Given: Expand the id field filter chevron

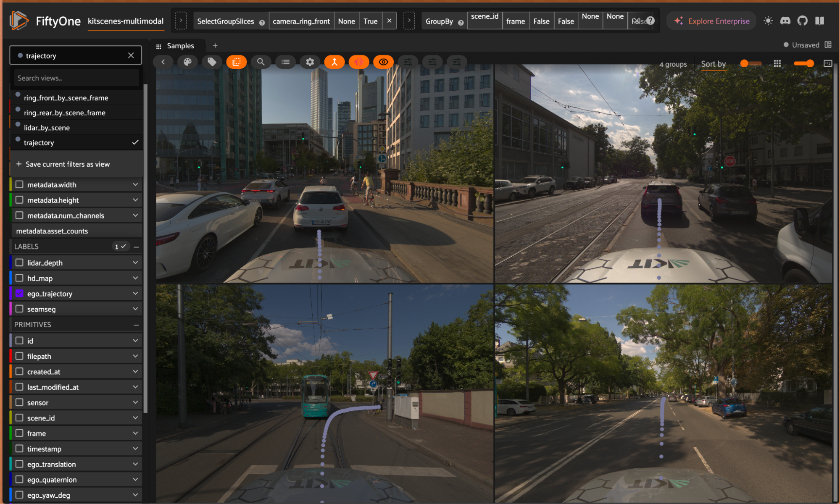Looking at the screenshot, I should click(x=135, y=341).
